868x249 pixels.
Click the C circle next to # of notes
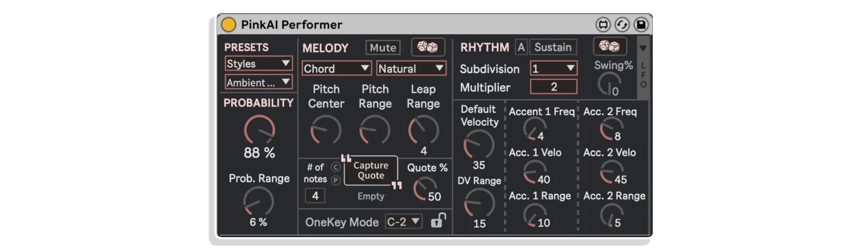tap(335, 167)
